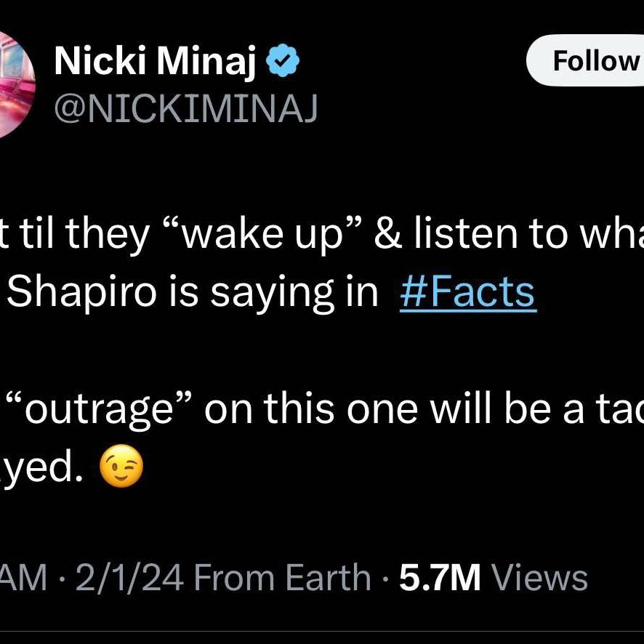Click the AM timestamp of the tweet
Image resolution: width=644 pixels, height=644 pixels.
pos(23,577)
